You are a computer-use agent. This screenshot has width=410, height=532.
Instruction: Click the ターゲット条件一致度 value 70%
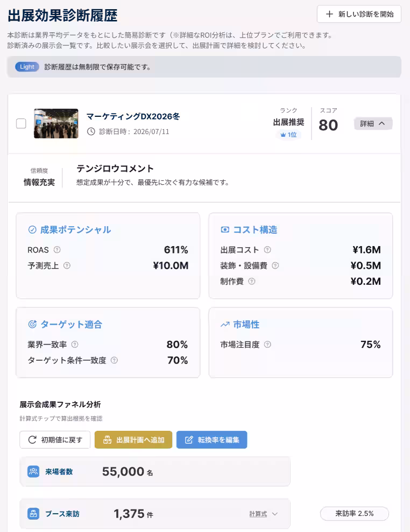tap(178, 360)
